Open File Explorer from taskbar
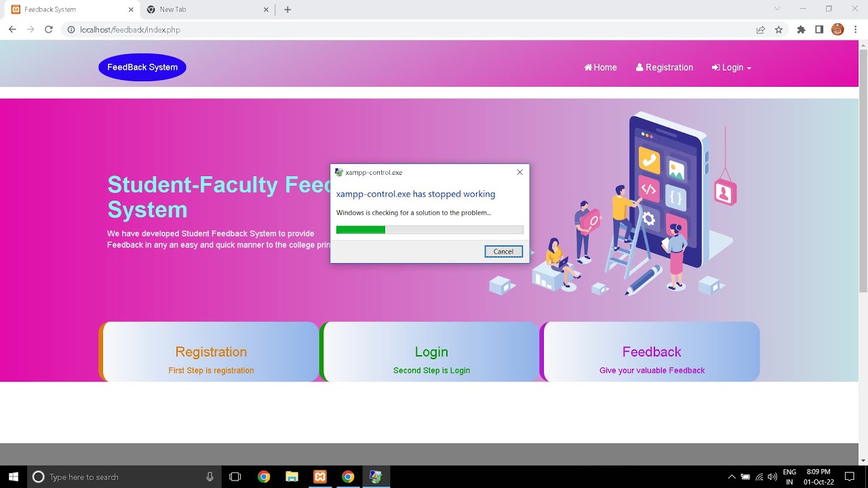Image resolution: width=868 pixels, height=488 pixels. pyautogui.click(x=292, y=476)
